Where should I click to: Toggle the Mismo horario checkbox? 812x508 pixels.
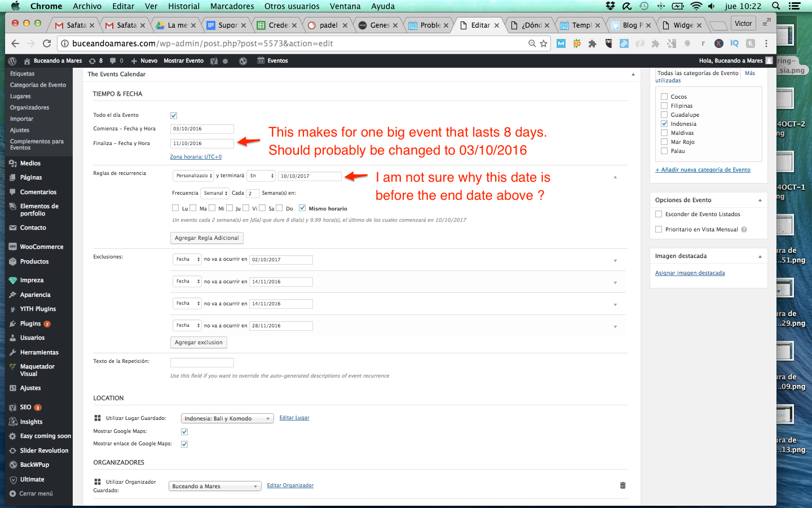coord(302,208)
